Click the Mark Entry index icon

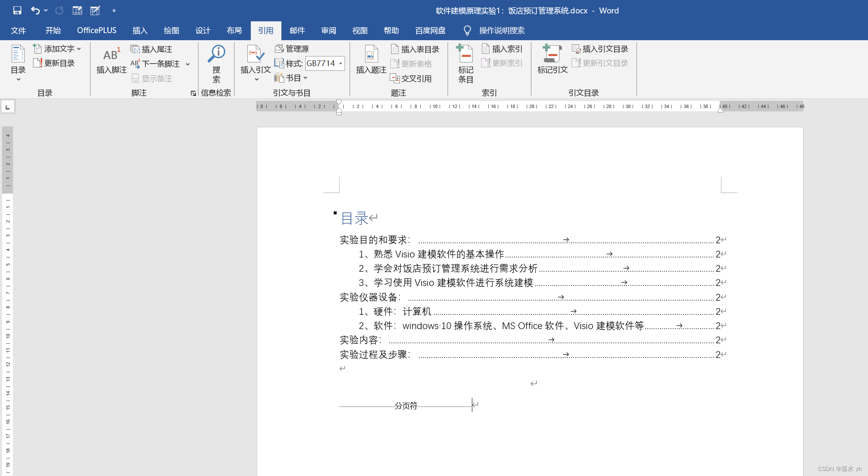[465, 54]
